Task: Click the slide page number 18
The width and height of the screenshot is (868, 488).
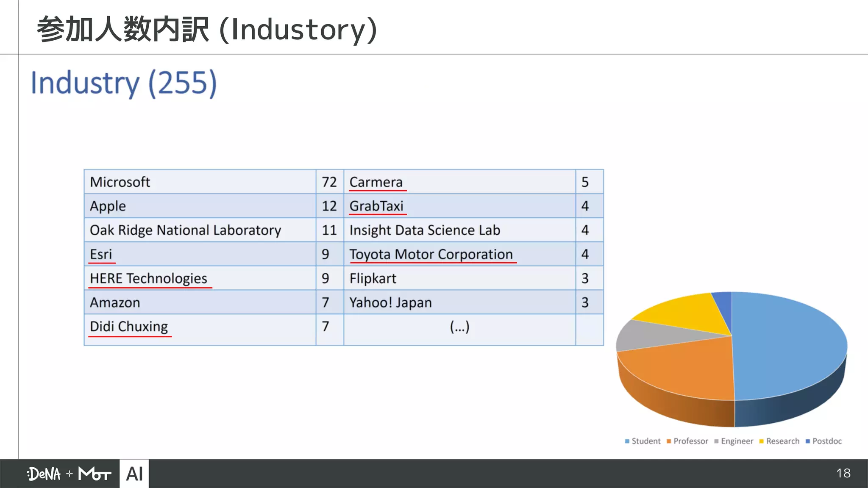Action: [x=843, y=473]
